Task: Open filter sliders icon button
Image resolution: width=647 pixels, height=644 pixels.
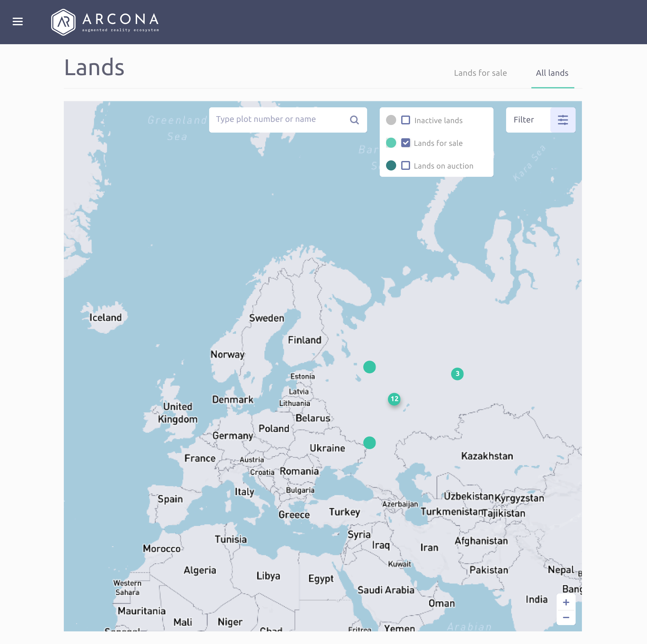Action: click(563, 120)
